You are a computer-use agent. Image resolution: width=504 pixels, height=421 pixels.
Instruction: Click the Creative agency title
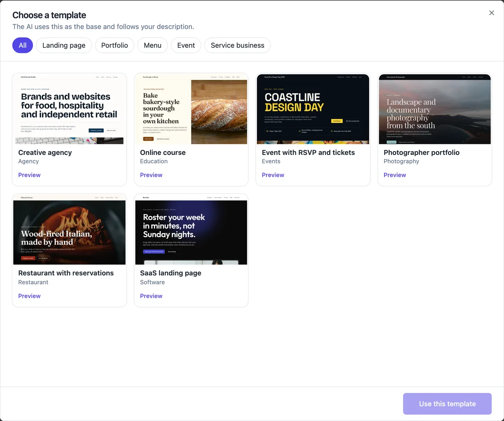pyautogui.click(x=45, y=152)
